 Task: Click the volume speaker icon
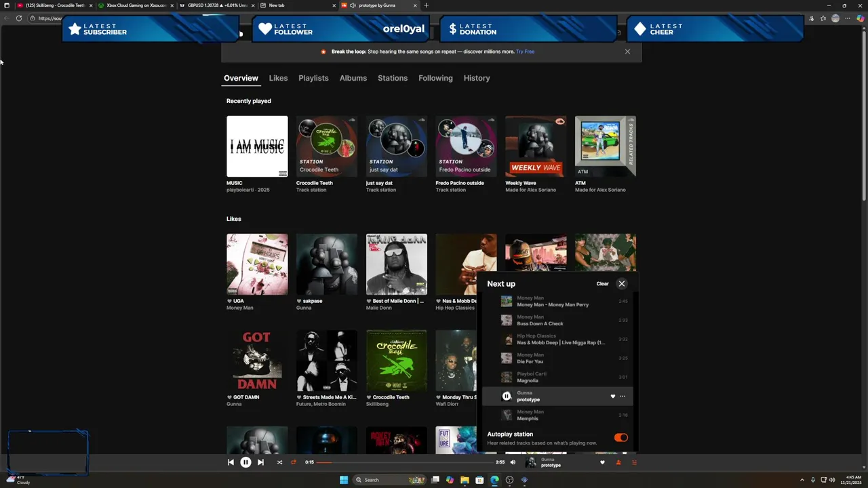tap(513, 462)
